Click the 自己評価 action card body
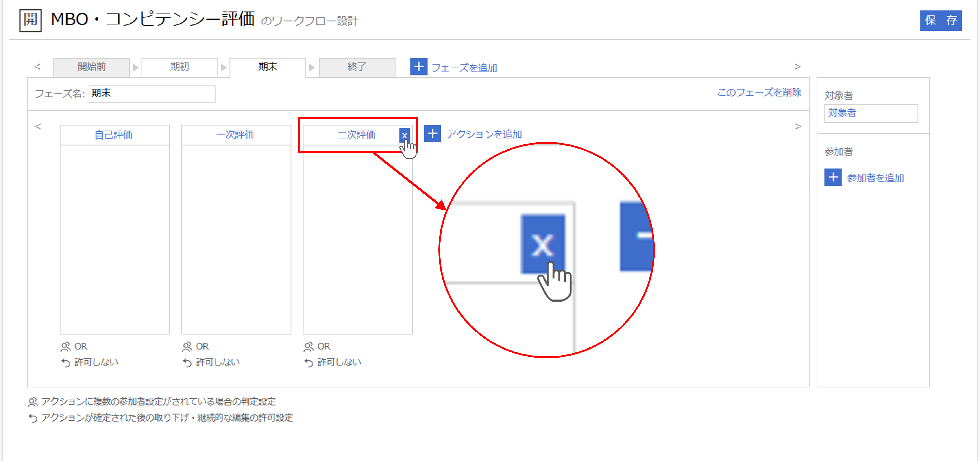The height and width of the screenshot is (461, 980). click(x=115, y=239)
